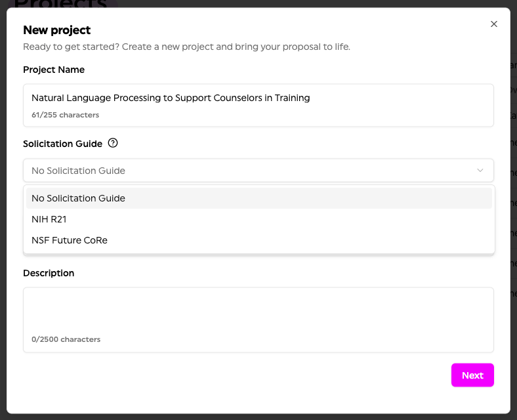
Task: Select NSF Future CoRe from the list
Action: (70, 240)
